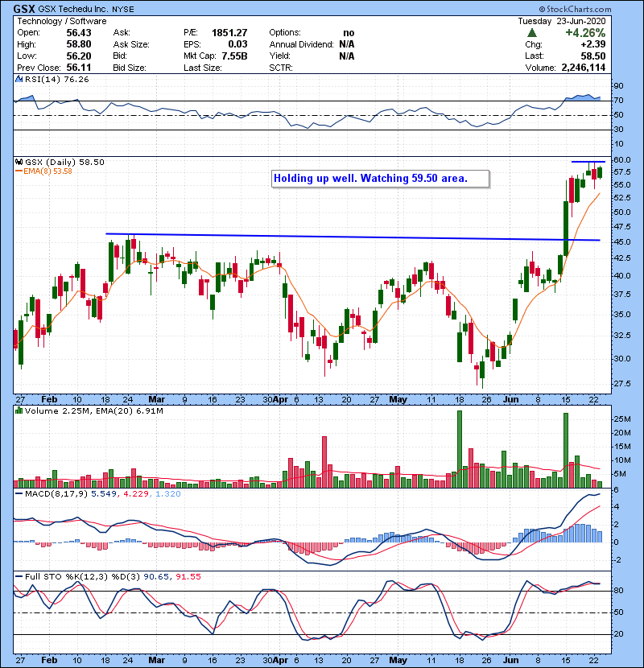Click the EPS value 0.03
The height and width of the screenshot is (668, 644).
click(x=237, y=44)
